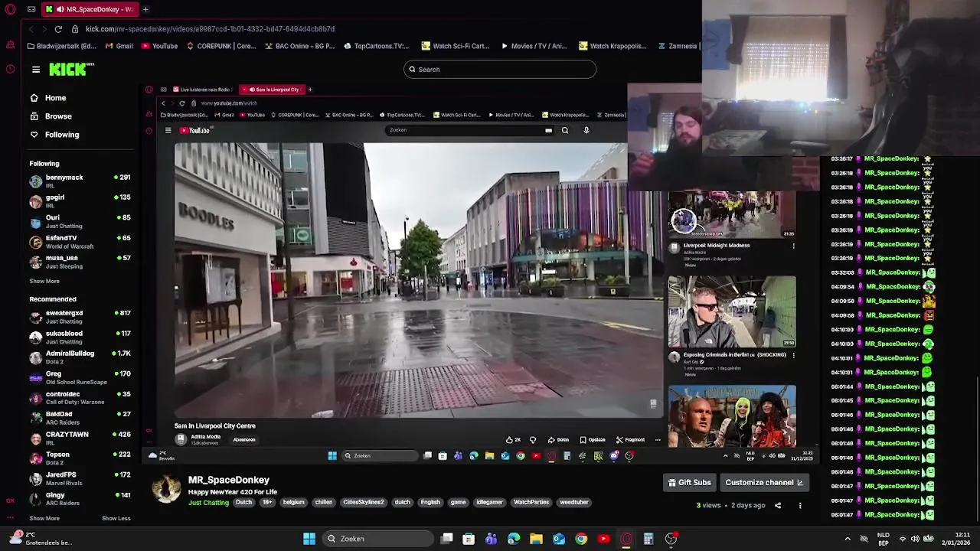Open the YouTube bookmark
This screenshot has height=551, width=980.
pos(159,46)
